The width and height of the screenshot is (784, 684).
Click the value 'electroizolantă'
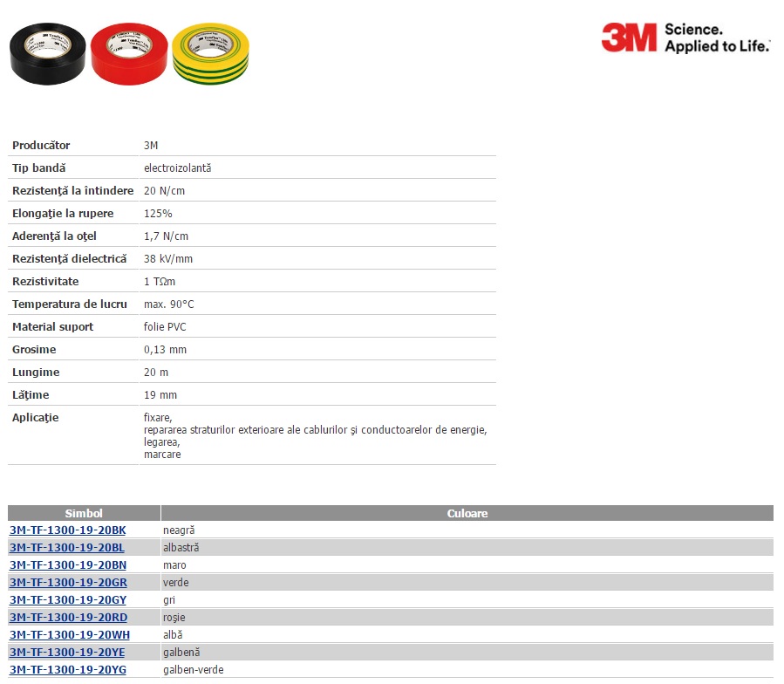178,168
